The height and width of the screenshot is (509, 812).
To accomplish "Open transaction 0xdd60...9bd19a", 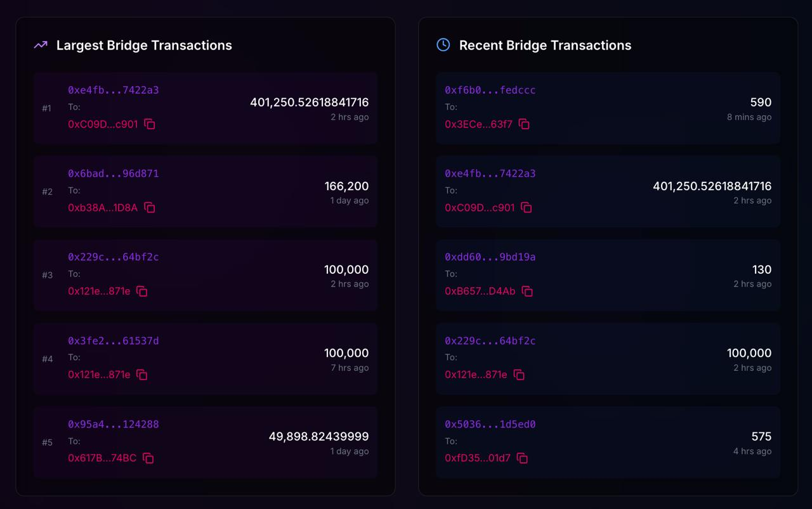I will [x=490, y=257].
